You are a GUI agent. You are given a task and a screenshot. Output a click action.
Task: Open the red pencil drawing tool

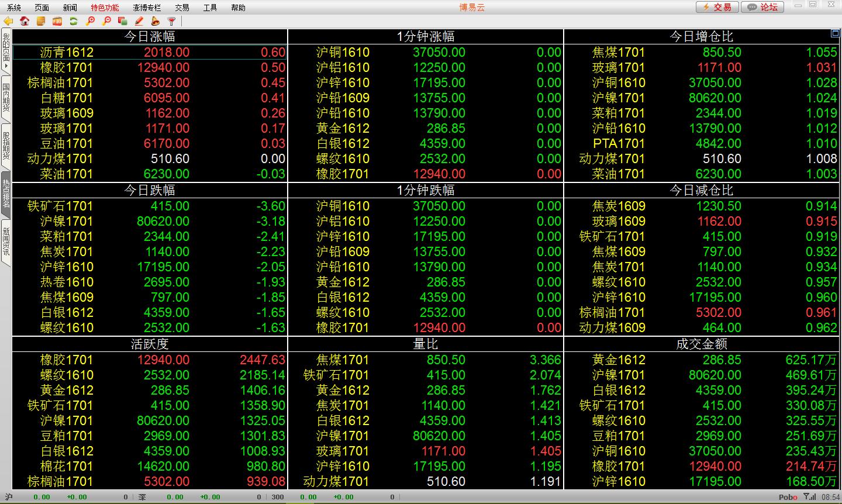click(x=139, y=21)
